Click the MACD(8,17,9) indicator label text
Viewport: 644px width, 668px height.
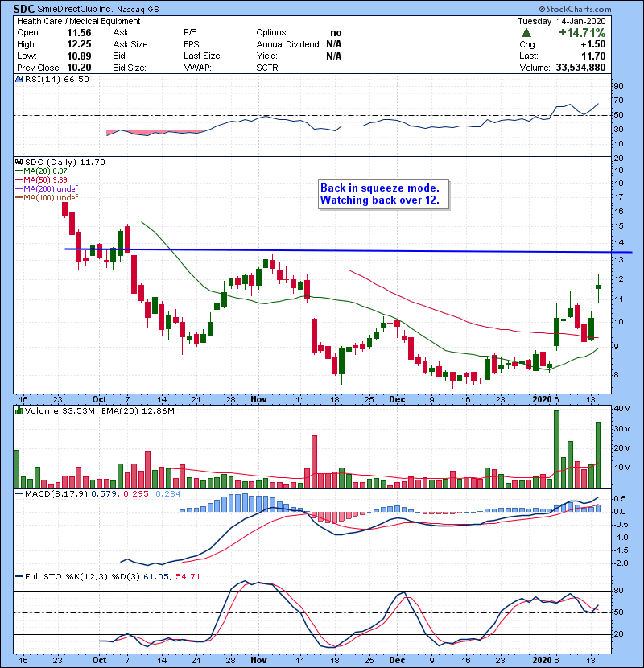coord(56,494)
